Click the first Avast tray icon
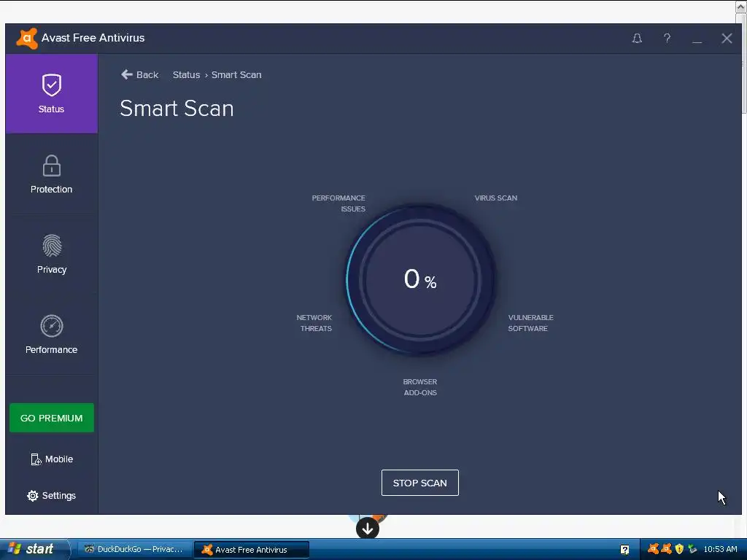 (653, 549)
